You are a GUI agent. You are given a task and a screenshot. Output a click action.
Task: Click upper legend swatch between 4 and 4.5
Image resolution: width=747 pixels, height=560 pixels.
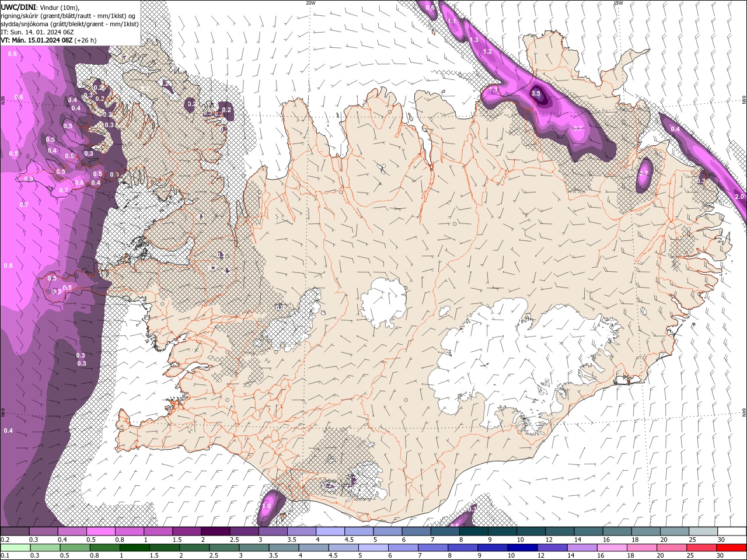click(x=330, y=531)
